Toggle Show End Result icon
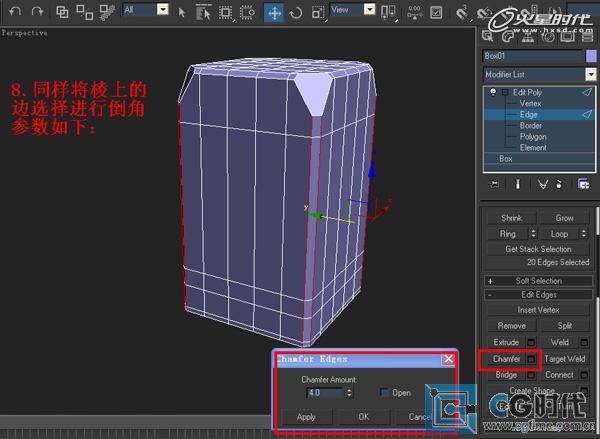 click(518, 184)
